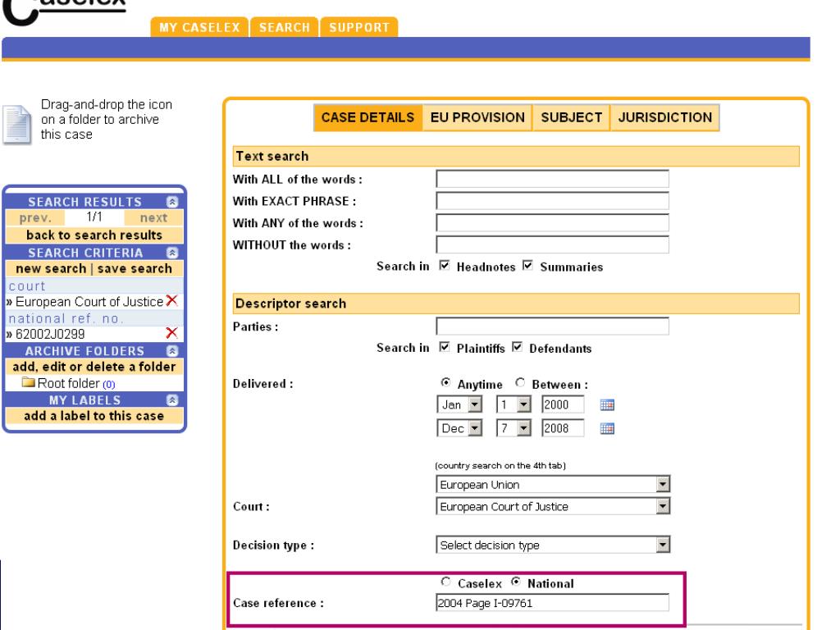
Task: Click the Root folder icon
Action: 29,382
